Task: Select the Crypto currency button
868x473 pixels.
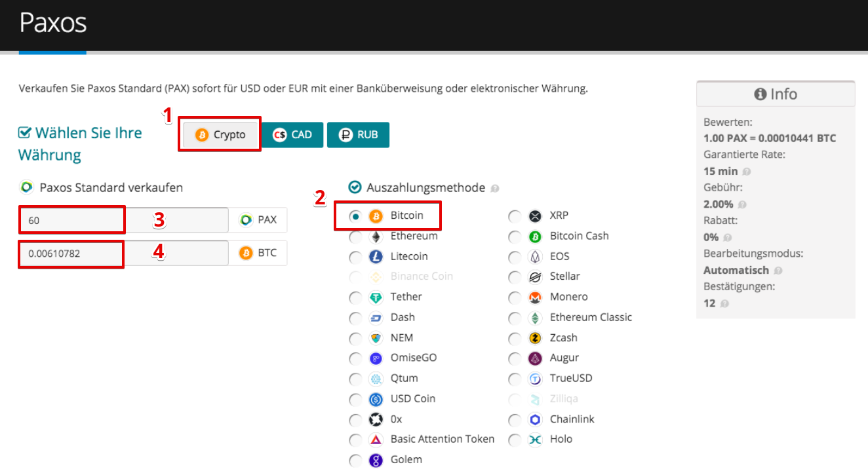Action: click(x=220, y=134)
